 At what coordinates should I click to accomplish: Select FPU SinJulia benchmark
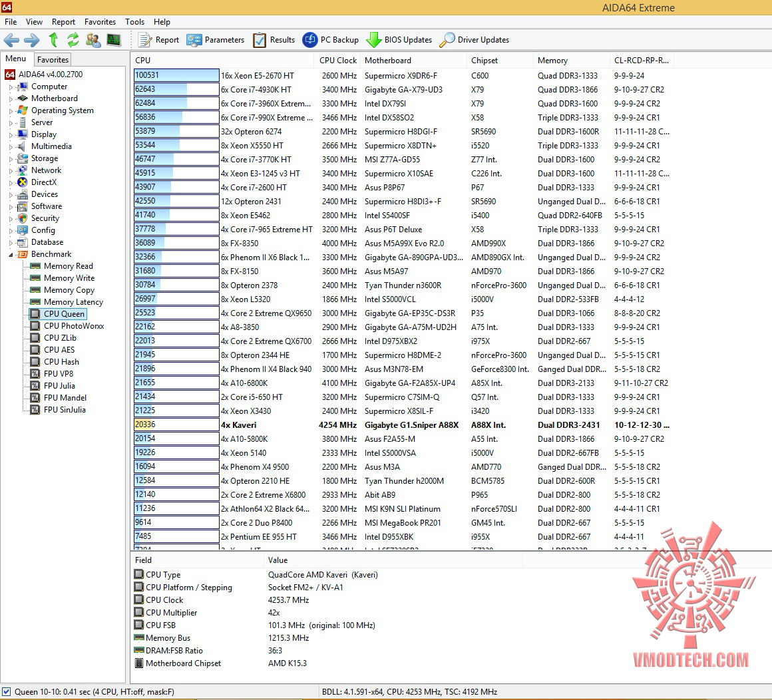[58, 410]
